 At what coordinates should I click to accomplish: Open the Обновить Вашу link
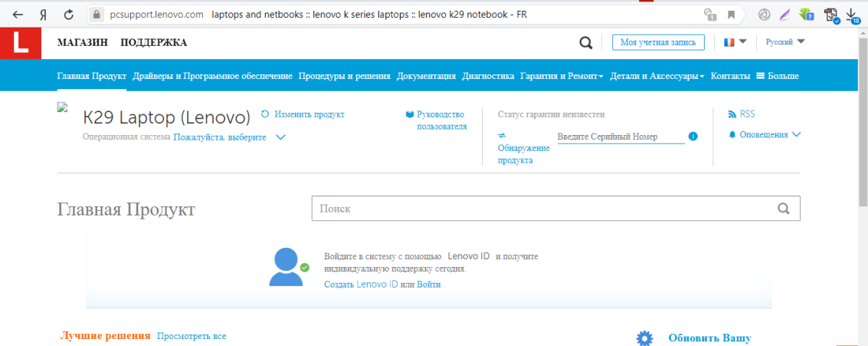click(709, 338)
